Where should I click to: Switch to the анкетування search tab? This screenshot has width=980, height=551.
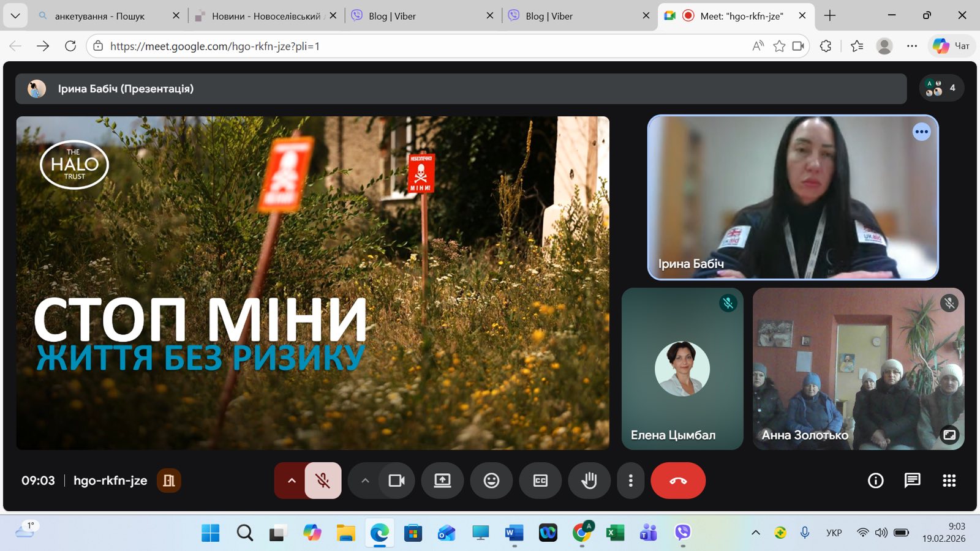[x=100, y=16]
